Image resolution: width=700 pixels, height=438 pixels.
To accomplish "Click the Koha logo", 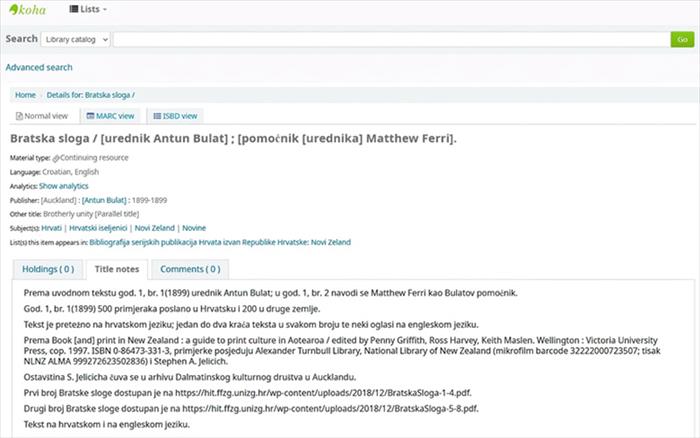I will coord(28,9).
